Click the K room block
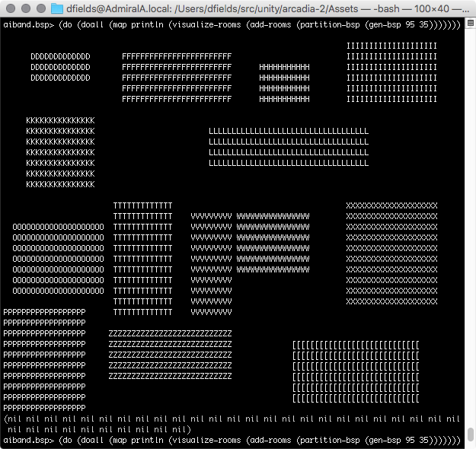The image size is (476, 449). click(60, 152)
